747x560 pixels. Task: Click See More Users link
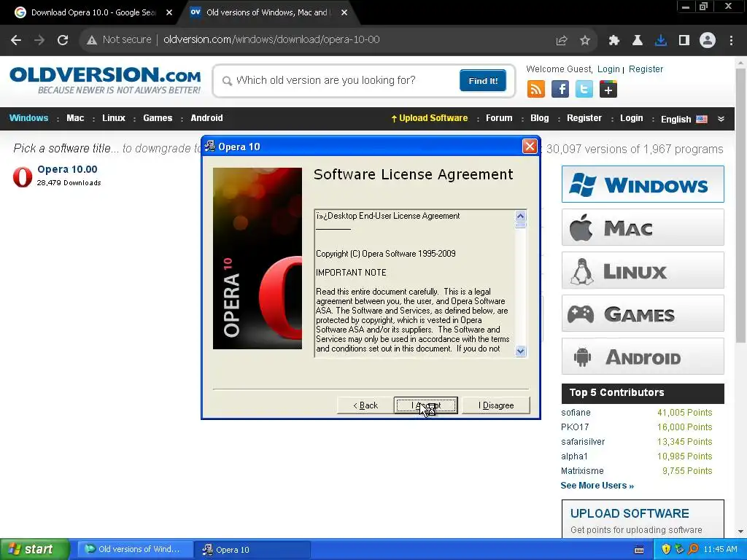pos(597,485)
